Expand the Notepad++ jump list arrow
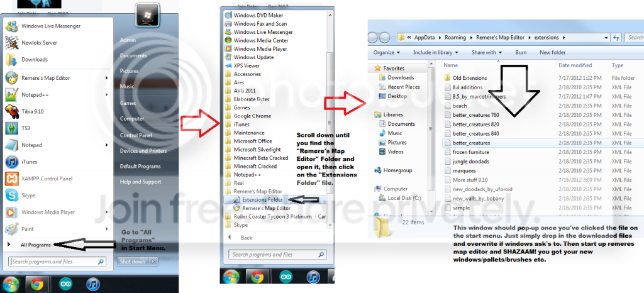Viewport: 644px width, 293px height. coord(107,95)
